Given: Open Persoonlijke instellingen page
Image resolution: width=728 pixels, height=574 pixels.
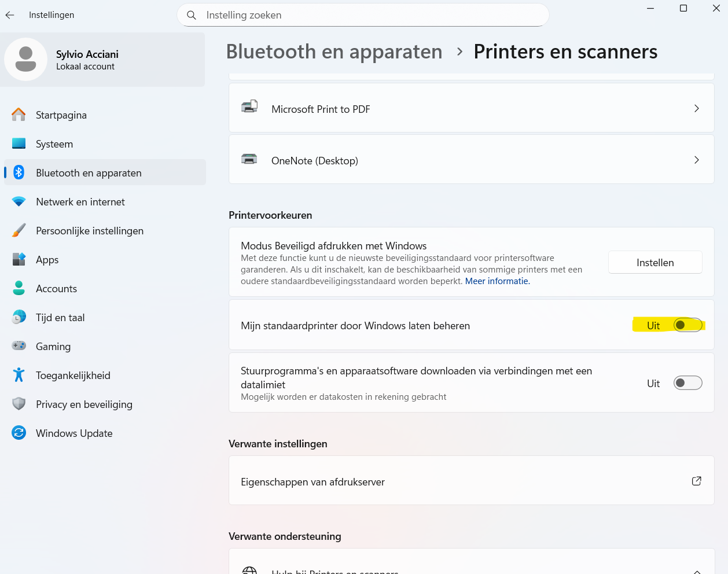Looking at the screenshot, I should [x=105, y=230].
